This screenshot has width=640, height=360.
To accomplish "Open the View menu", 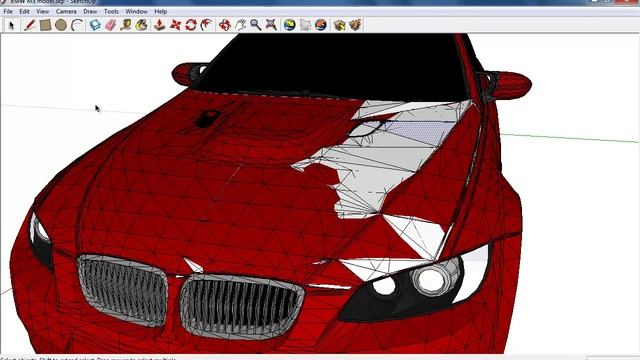I will point(42,11).
